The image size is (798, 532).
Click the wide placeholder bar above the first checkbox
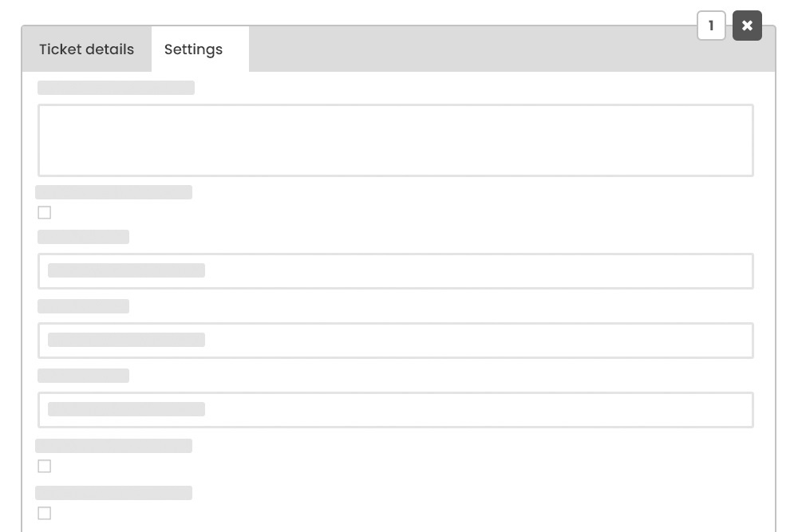(x=113, y=191)
